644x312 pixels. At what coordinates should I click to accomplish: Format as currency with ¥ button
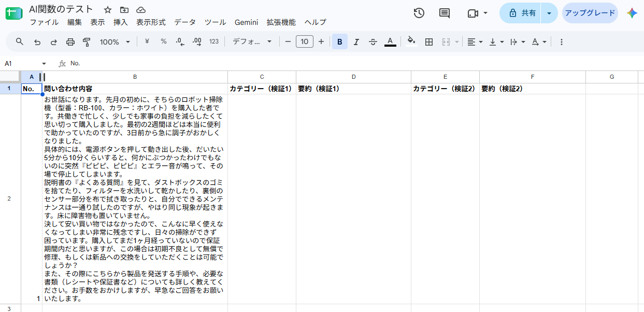[x=147, y=41]
